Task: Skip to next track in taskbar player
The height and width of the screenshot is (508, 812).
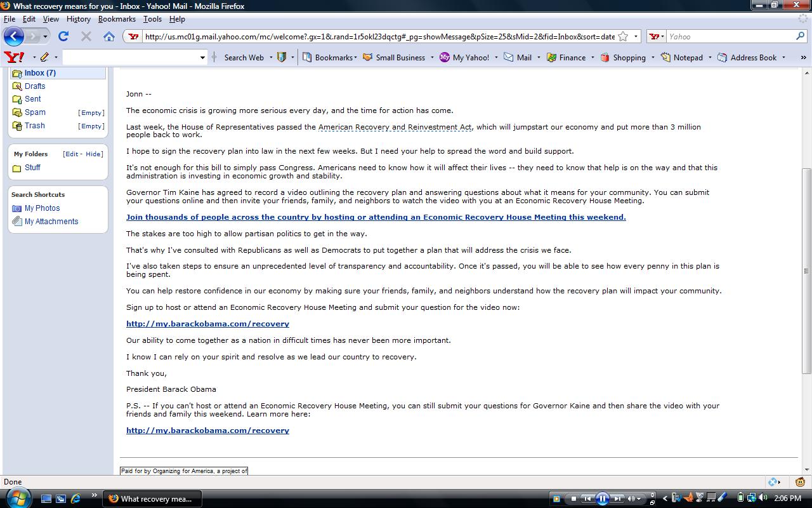Action: pos(617,498)
